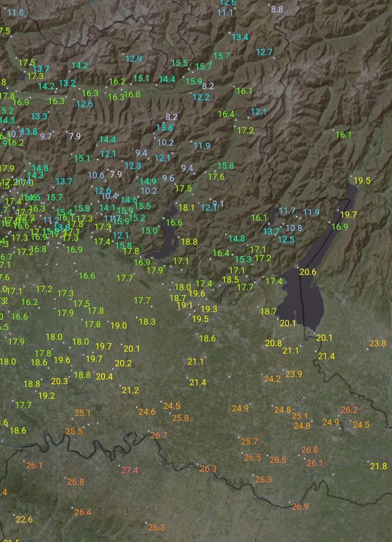Click the 15.3 temperature reading

click(243, 259)
